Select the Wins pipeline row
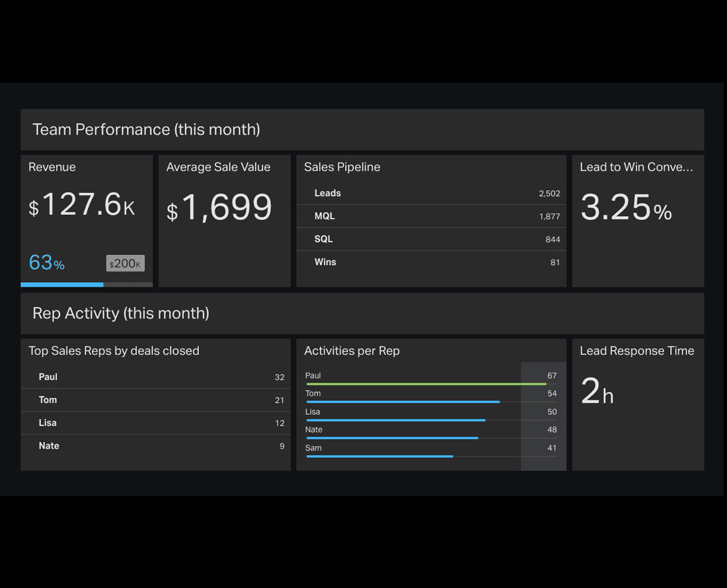 [x=431, y=262]
